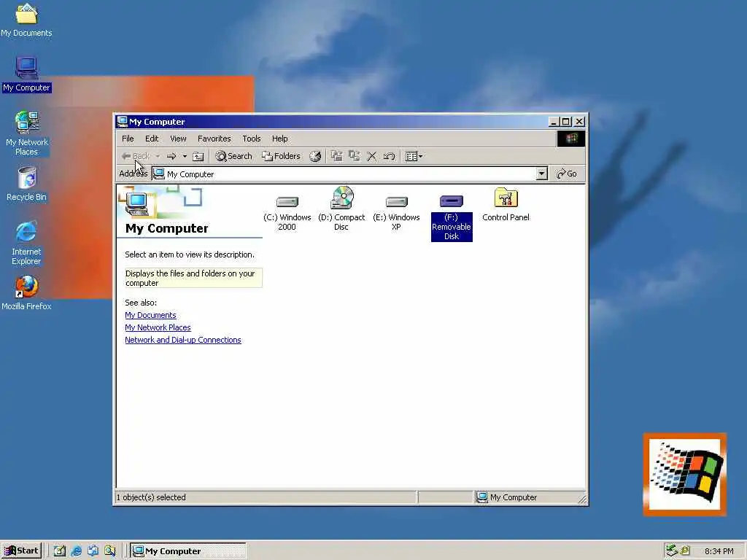This screenshot has width=747, height=560.
Task: Open the Forward history dropdown arrow
Action: point(185,156)
